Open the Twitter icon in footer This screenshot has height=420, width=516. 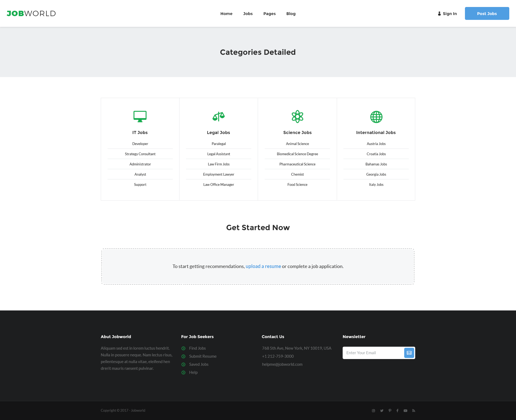(x=382, y=411)
